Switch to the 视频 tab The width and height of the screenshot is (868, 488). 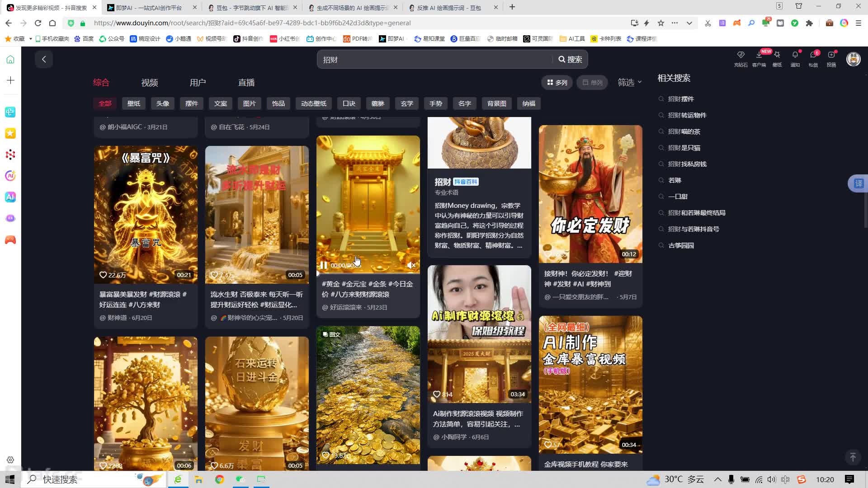pyautogui.click(x=149, y=83)
